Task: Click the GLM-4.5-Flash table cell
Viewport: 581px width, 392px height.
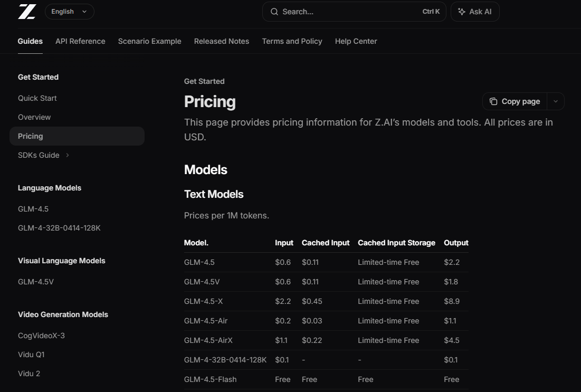Action: pyautogui.click(x=210, y=379)
